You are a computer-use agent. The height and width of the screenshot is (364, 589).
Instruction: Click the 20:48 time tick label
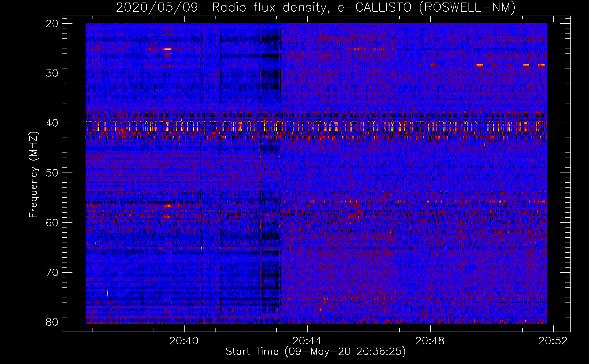tap(430, 341)
